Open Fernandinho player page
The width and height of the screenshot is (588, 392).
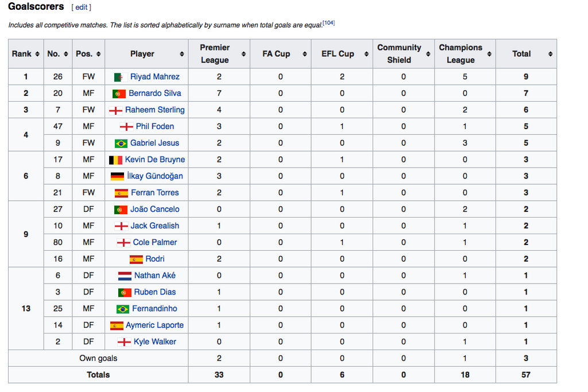tap(154, 308)
